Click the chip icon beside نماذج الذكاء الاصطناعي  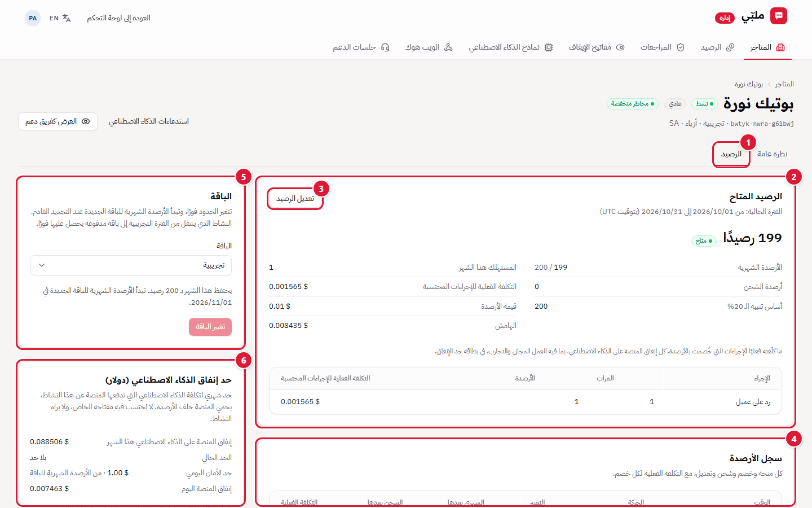[549, 47]
